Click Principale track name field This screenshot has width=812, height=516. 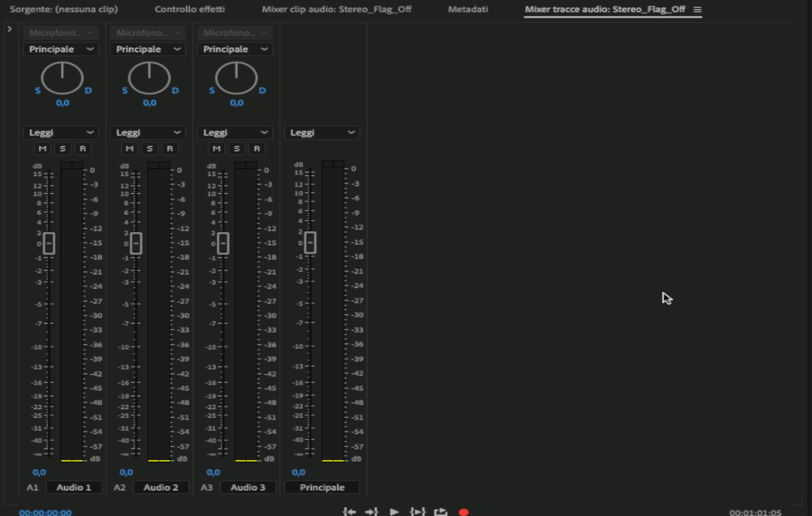coord(322,488)
